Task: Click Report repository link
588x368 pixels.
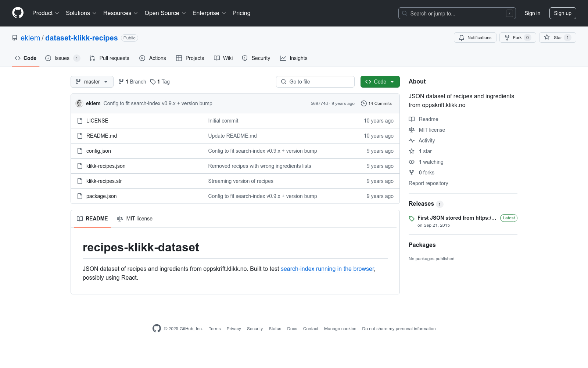Action: [x=429, y=183]
